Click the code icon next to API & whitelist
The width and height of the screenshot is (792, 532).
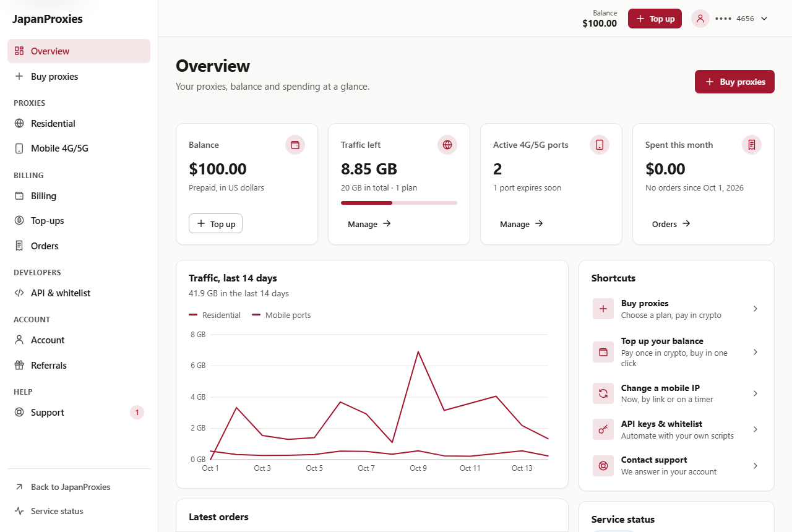19,293
